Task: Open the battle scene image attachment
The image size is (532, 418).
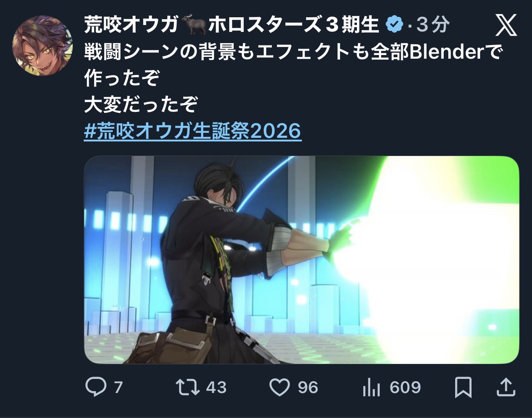Action: [301, 260]
